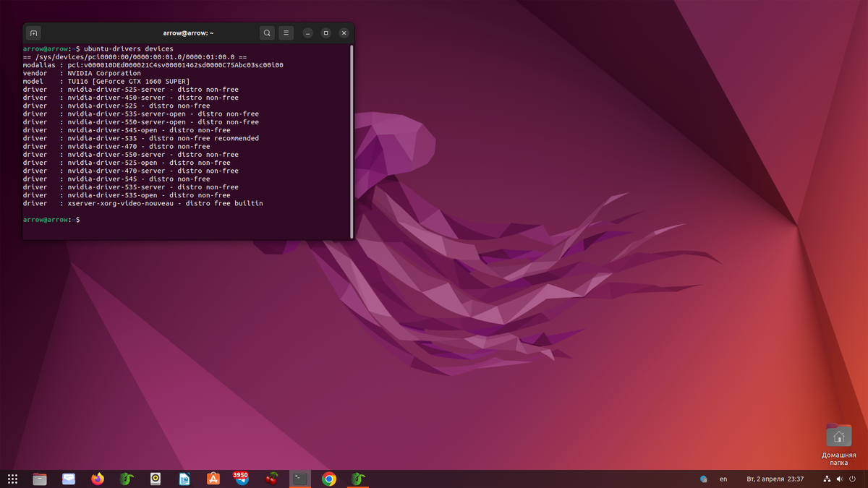Launch Google Chrome from the dock
This screenshot has height=488, width=868.
(x=329, y=479)
